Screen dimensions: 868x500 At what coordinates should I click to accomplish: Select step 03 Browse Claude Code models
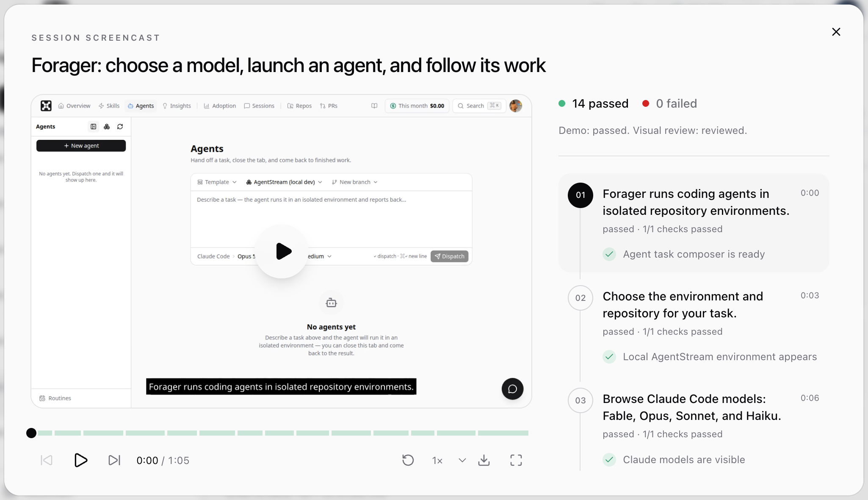point(694,428)
